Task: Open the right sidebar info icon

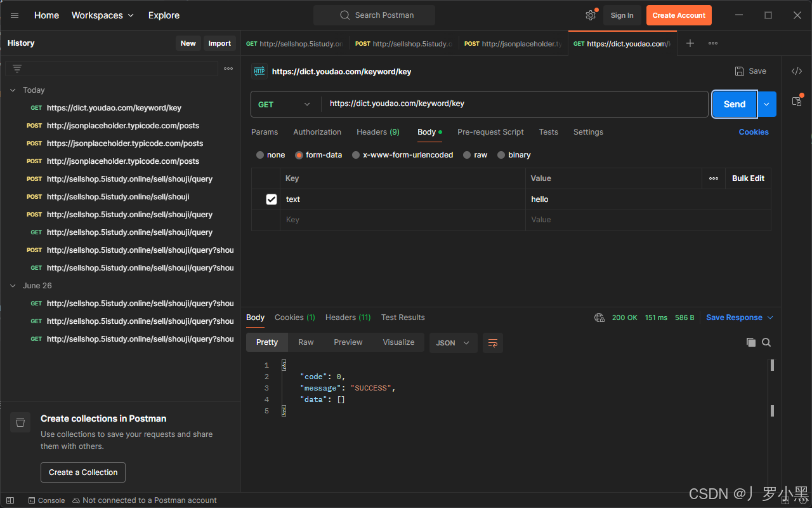Action: (x=797, y=101)
